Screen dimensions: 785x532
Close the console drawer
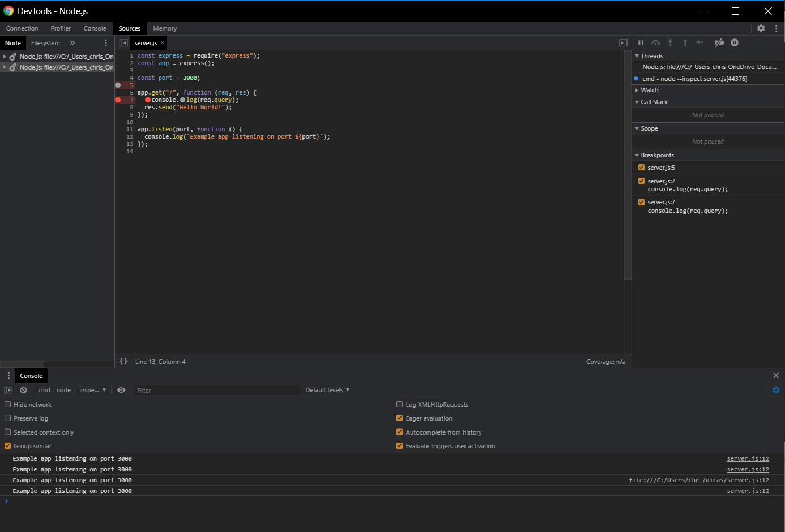pyautogui.click(x=776, y=376)
